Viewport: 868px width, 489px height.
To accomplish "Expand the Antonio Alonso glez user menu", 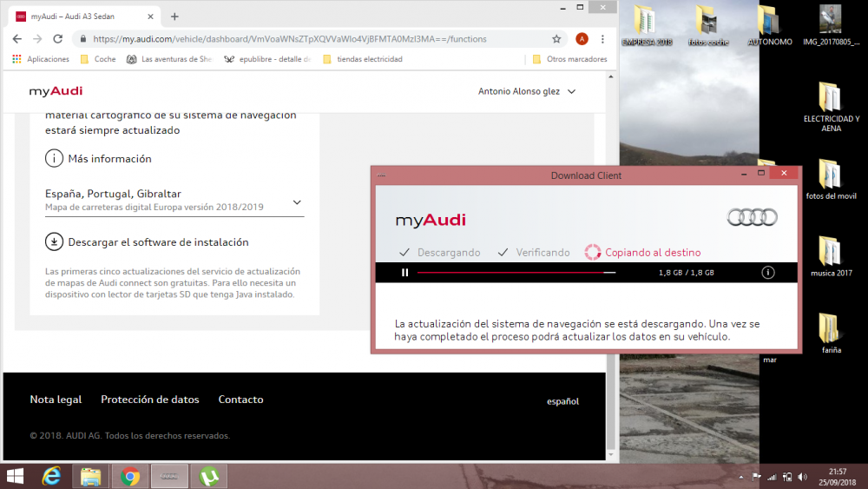I will click(527, 91).
